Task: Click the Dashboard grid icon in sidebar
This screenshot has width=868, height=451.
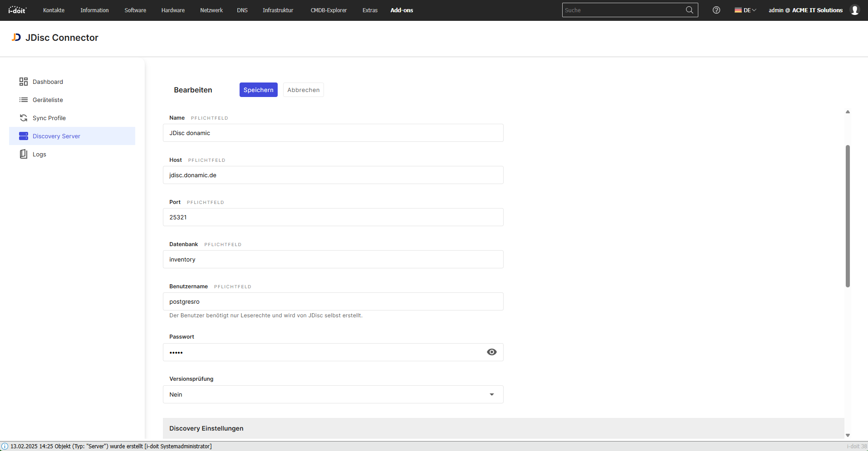Action: pyautogui.click(x=24, y=82)
